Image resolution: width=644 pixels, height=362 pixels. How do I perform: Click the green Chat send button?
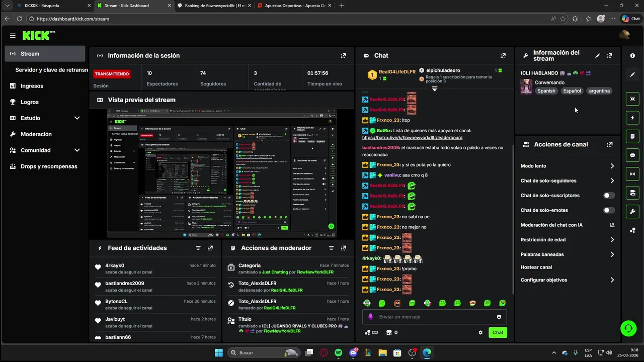(498, 332)
